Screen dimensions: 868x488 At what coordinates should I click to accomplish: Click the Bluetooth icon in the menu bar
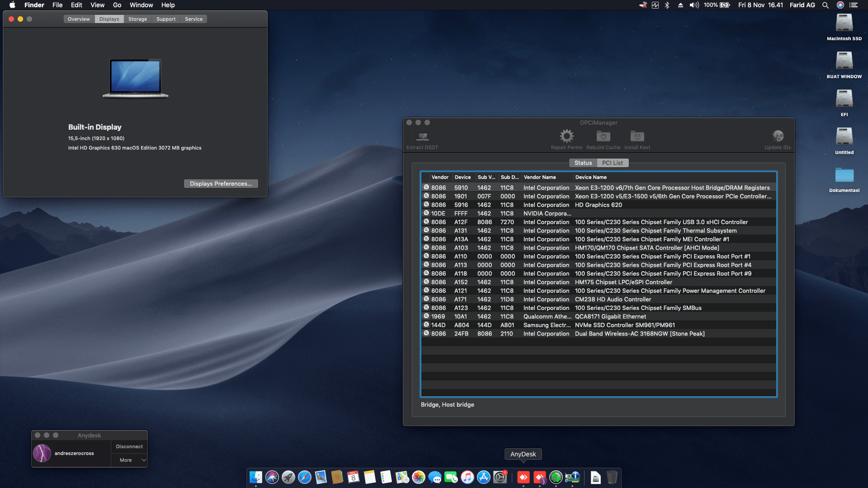(x=667, y=5)
